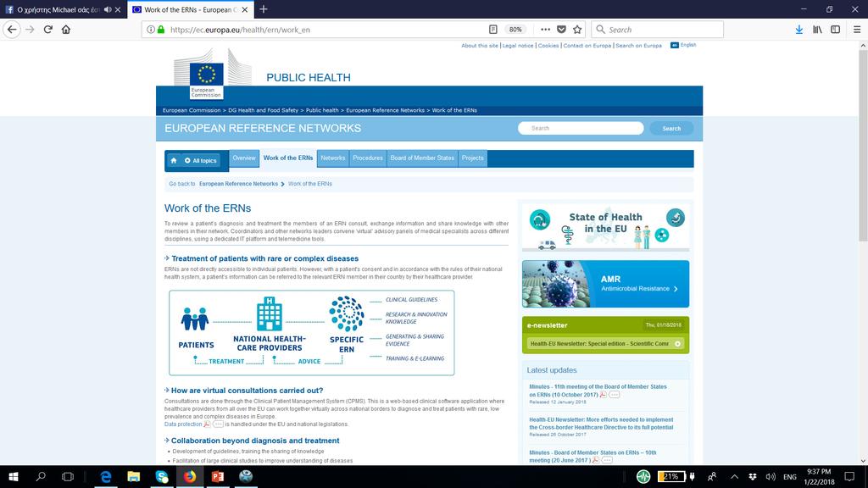Open Minutes of 10th Board meeting link

[593, 457]
